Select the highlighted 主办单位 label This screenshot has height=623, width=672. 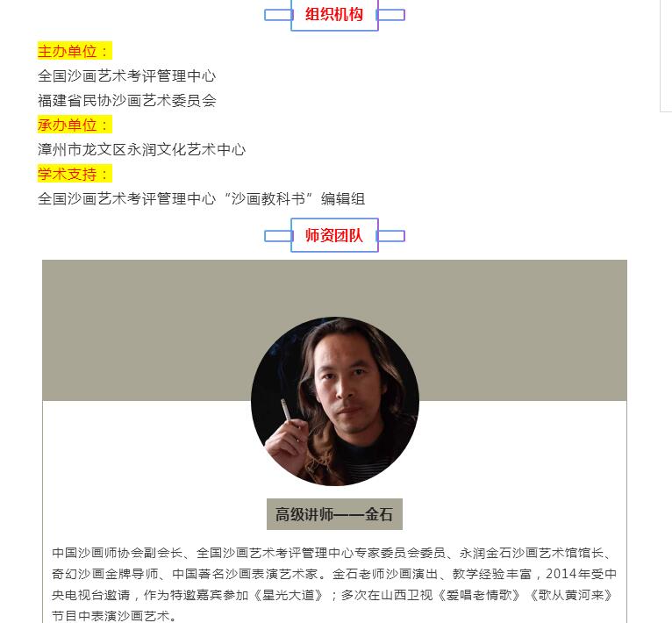click(x=75, y=51)
